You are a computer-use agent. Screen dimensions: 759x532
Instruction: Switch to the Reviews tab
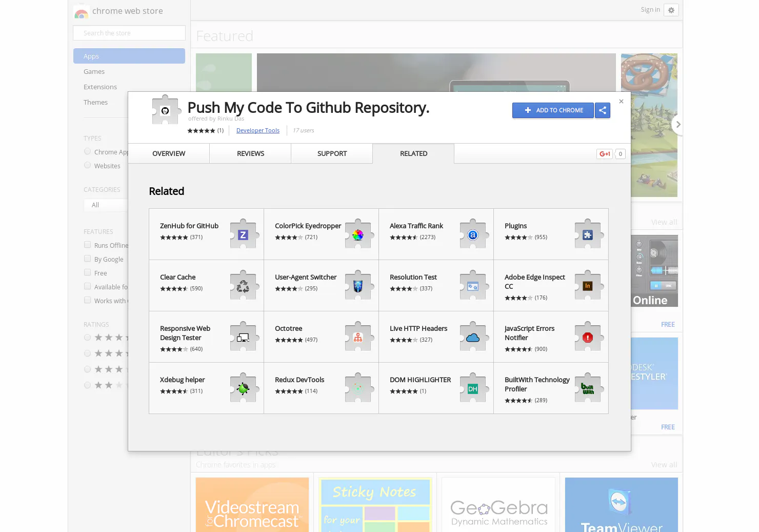pyautogui.click(x=250, y=153)
